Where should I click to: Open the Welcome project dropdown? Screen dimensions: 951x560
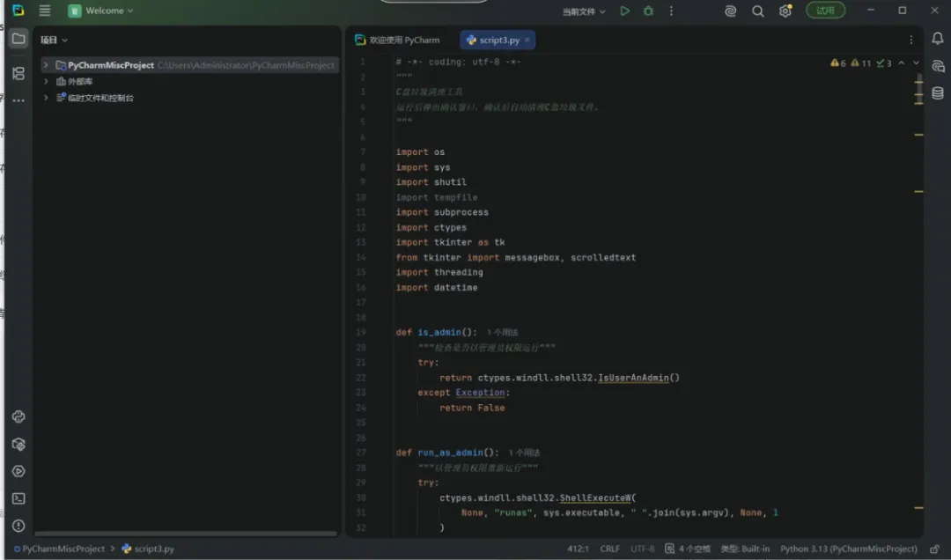click(x=100, y=11)
